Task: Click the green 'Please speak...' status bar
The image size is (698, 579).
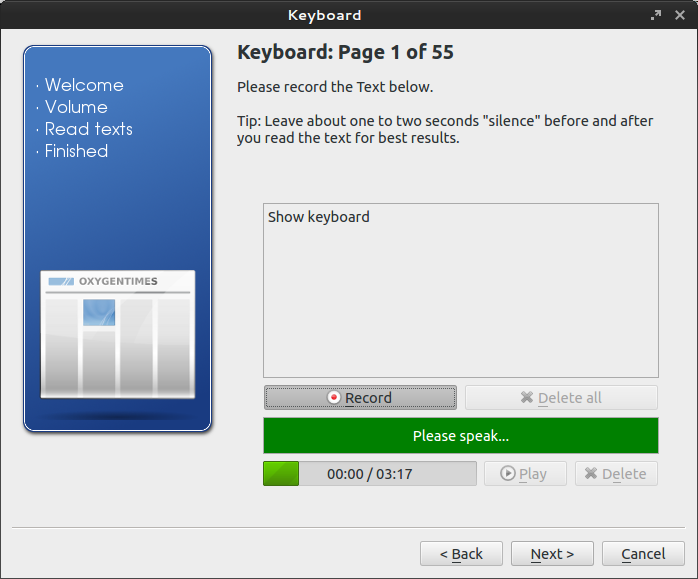Action: click(x=460, y=436)
